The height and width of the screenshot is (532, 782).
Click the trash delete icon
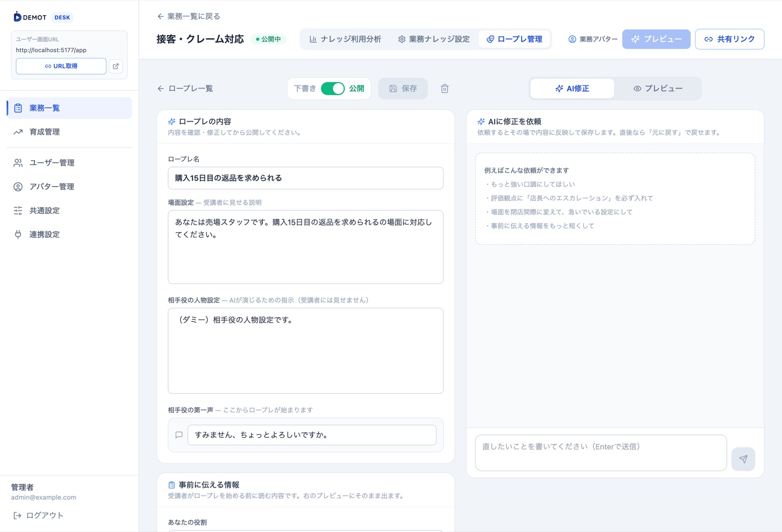tap(445, 88)
